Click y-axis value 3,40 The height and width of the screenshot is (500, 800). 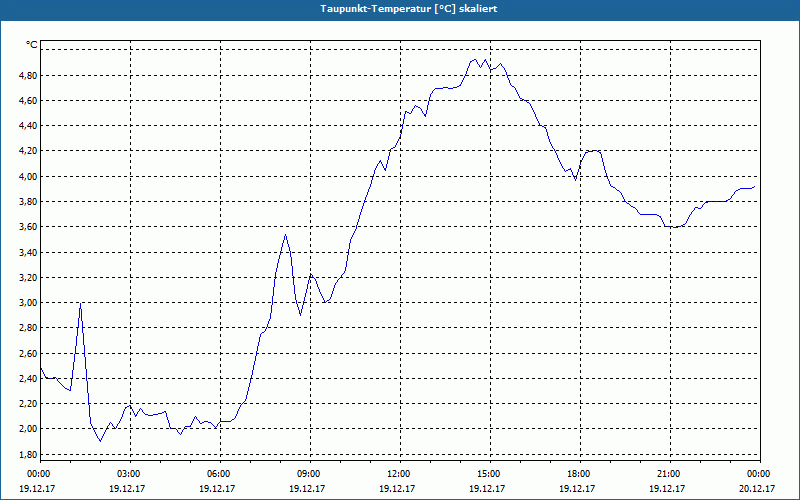point(28,253)
